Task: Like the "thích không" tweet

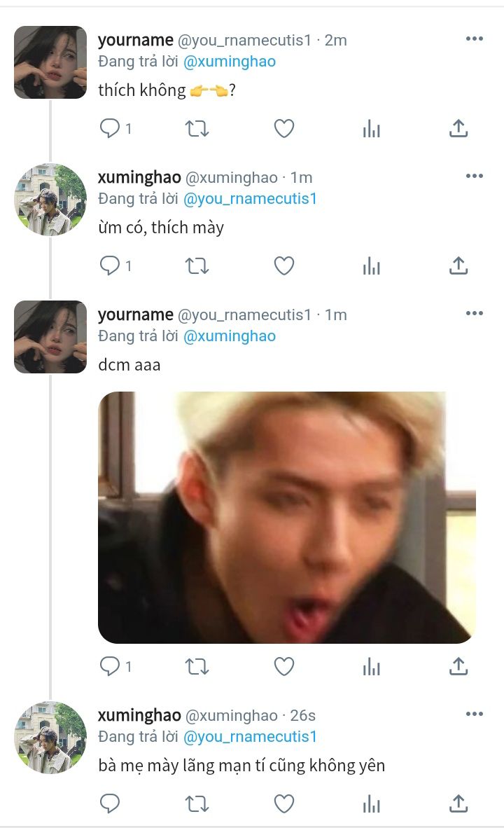Action: coord(284,128)
